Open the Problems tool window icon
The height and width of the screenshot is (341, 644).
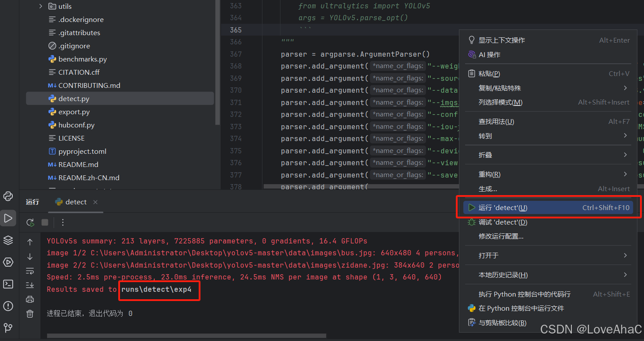coord(8,306)
